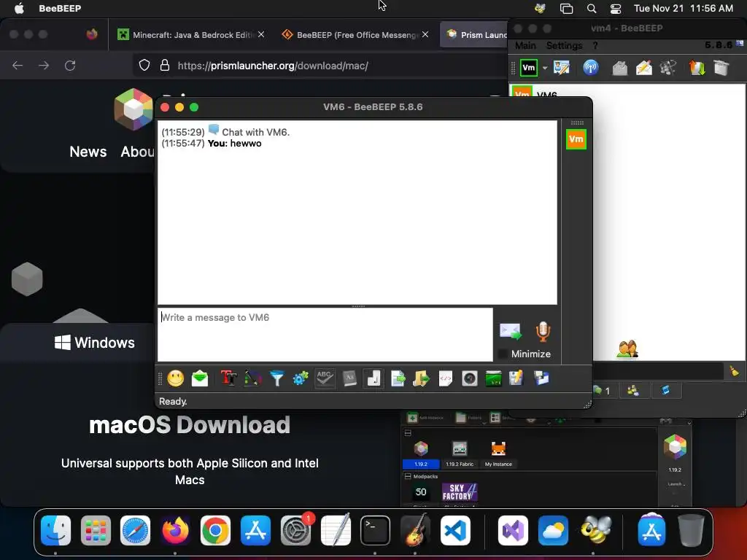The width and height of the screenshot is (747, 560).
Task: Open the Main menu in vm4 window
Action: point(525,45)
